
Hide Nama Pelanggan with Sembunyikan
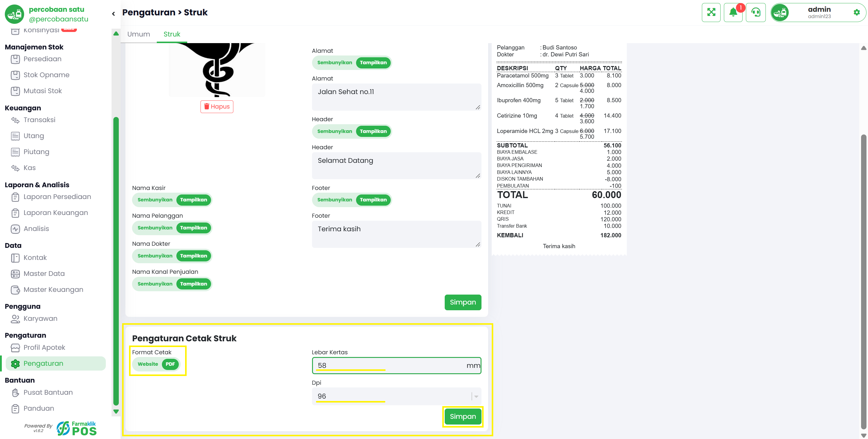tap(155, 228)
